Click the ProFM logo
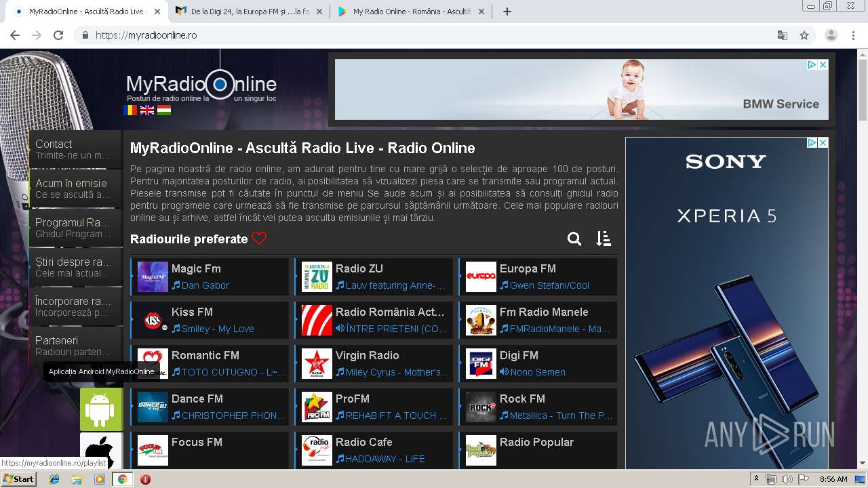This screenshot has width=868, height=488. pyautogui.click(x=317, y=407)
